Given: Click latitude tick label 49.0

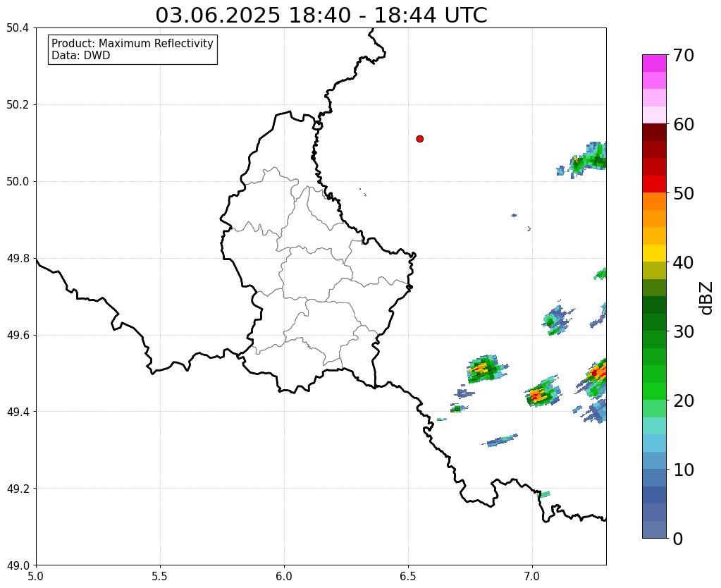Looking at the screenshot, I should (x=18, y=565).
